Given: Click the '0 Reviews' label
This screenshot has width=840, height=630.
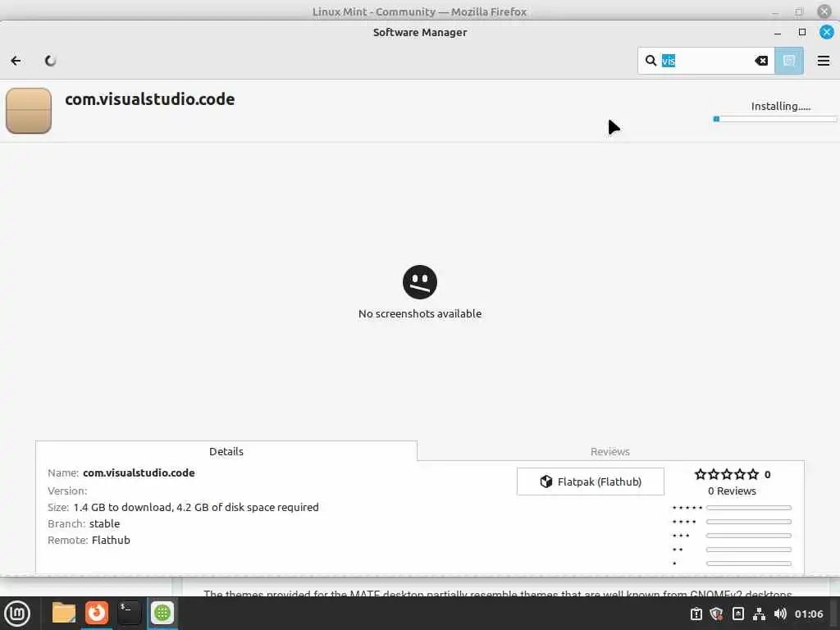Looking at the screenshot, I should [x=732, y=491].
